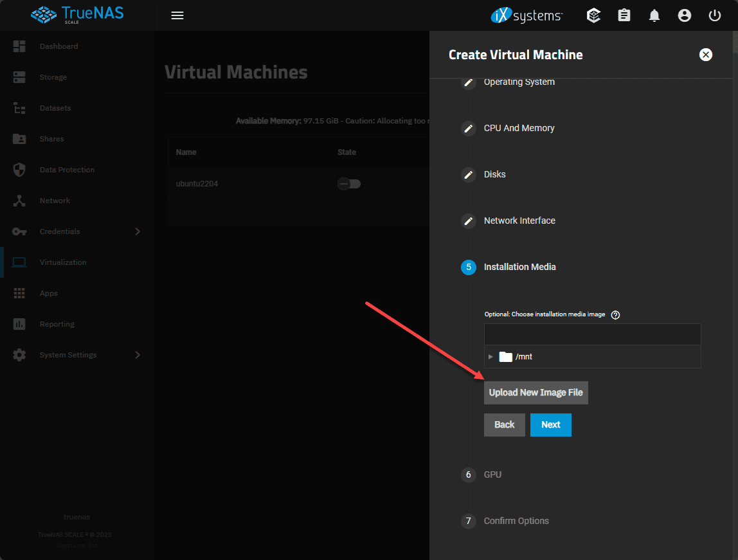Edit the Disks step pencil icon

[x=469, y=175]
